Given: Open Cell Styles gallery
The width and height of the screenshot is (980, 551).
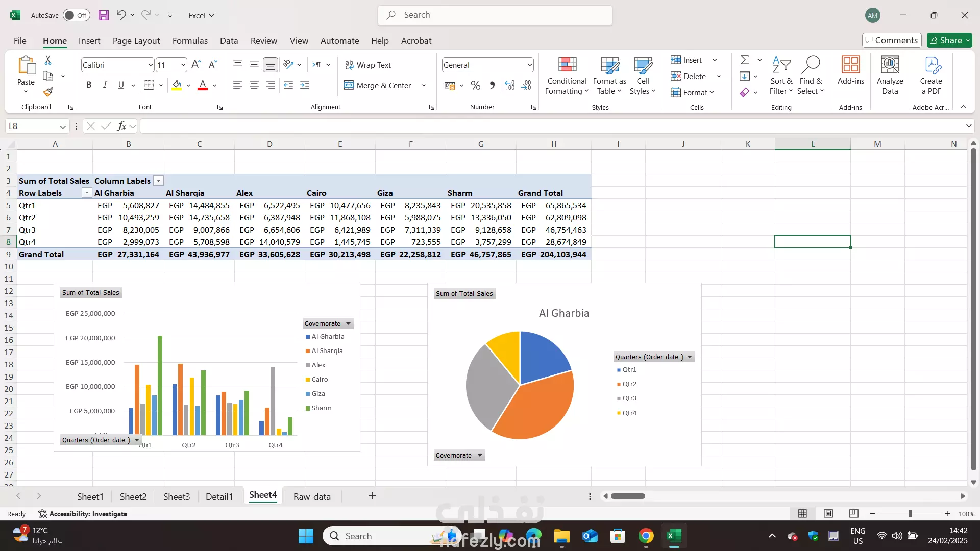Looking at the screenshot, I should [643, 76].
